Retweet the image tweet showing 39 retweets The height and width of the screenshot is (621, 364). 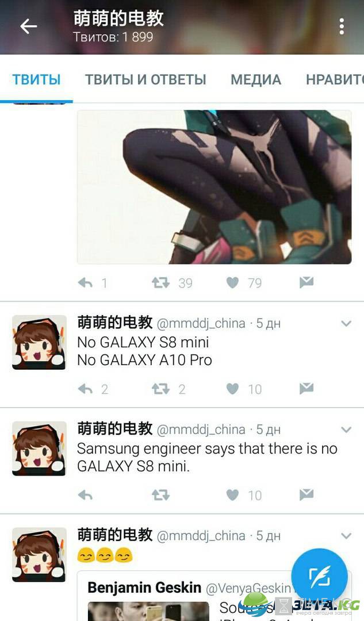click(x=160, y=282)
